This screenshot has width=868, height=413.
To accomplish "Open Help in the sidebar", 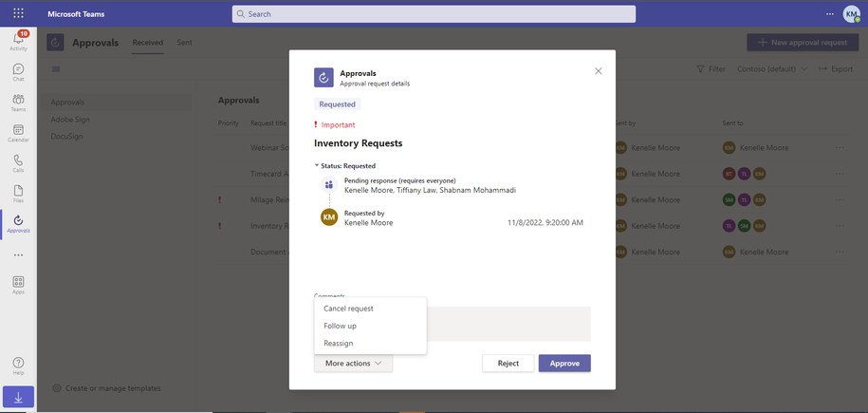I will pyautogui.click(x=18, y=366).
